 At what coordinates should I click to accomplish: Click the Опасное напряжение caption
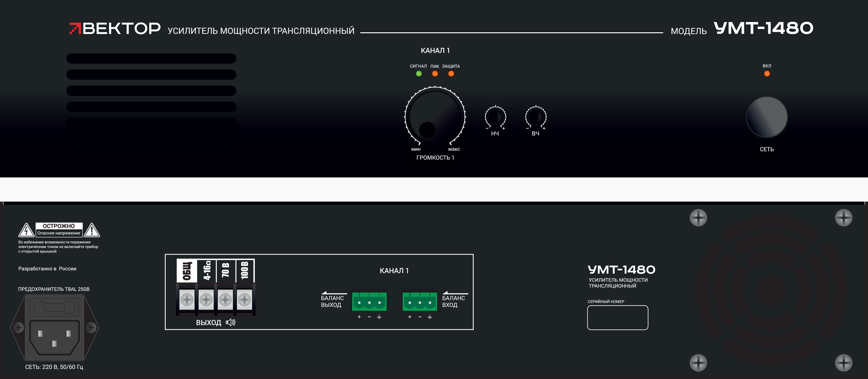tap(59, 233)
